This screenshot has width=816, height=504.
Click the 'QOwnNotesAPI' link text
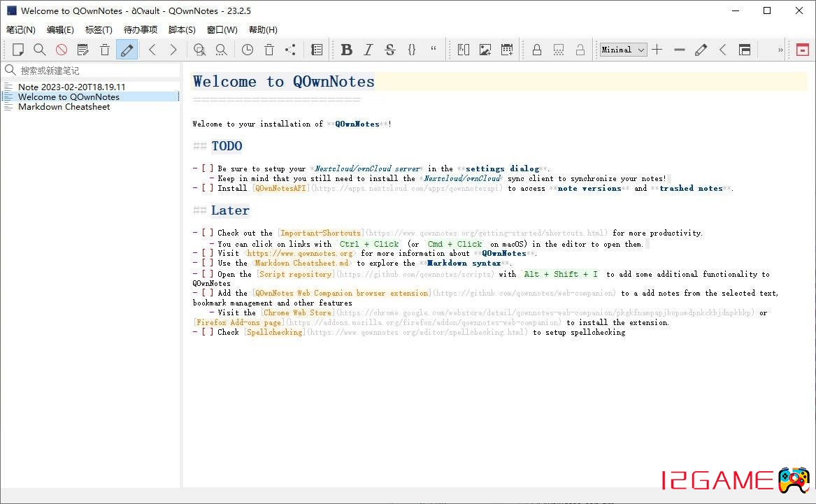pos(280,188)
